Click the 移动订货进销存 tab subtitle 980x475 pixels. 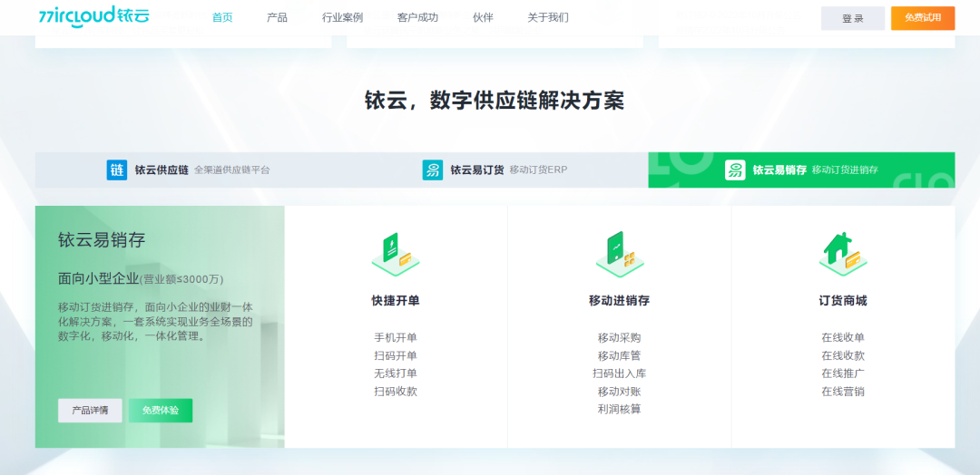tap(845, 170)
